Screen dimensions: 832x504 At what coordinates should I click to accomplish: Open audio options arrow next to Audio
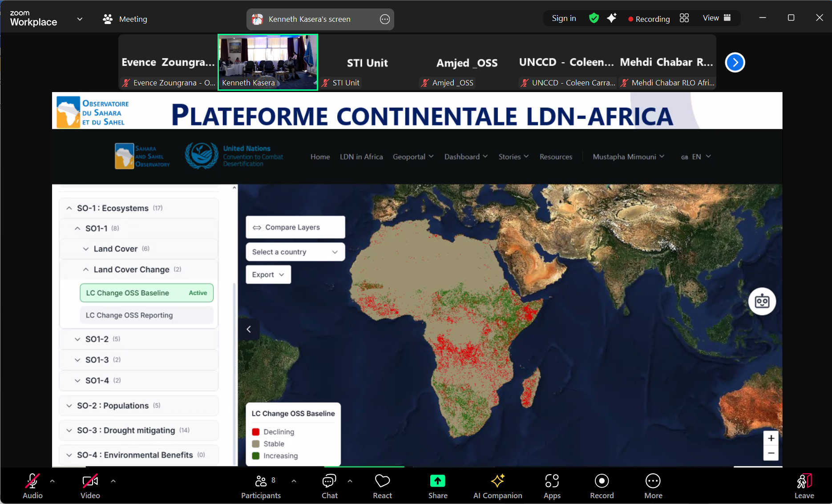click(53, 481)
